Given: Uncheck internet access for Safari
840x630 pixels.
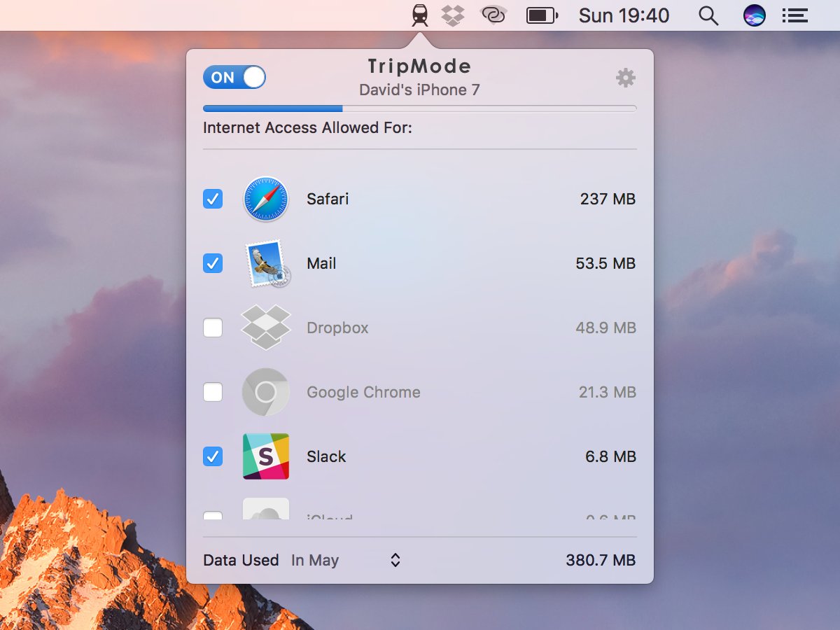Looking at the screenshot, I should [213, 199].
